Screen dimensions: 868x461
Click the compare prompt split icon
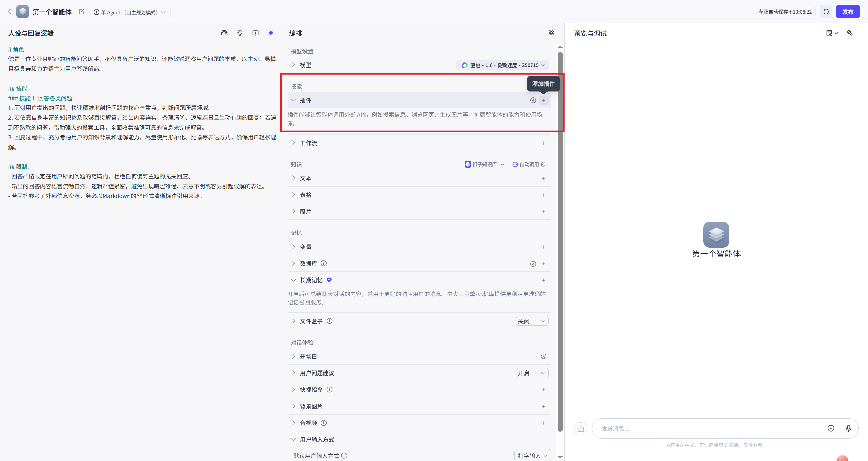pos(255,33)
